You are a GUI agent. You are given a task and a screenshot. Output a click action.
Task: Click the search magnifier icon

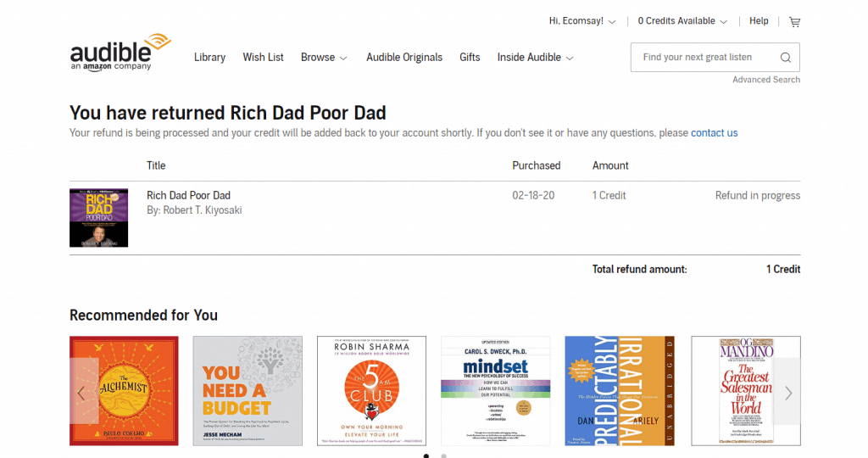(786, 58)
